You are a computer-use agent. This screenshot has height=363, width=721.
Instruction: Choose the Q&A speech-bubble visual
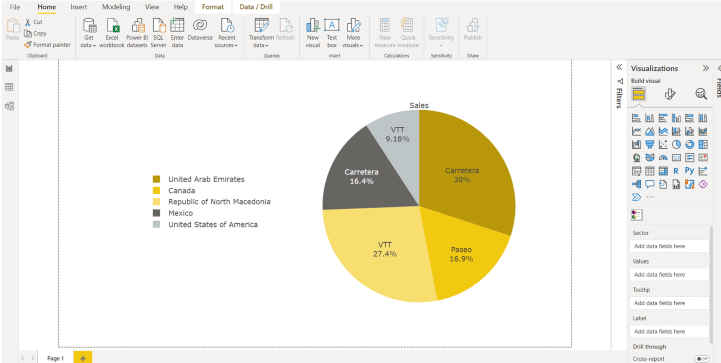(x=649, y=184)
